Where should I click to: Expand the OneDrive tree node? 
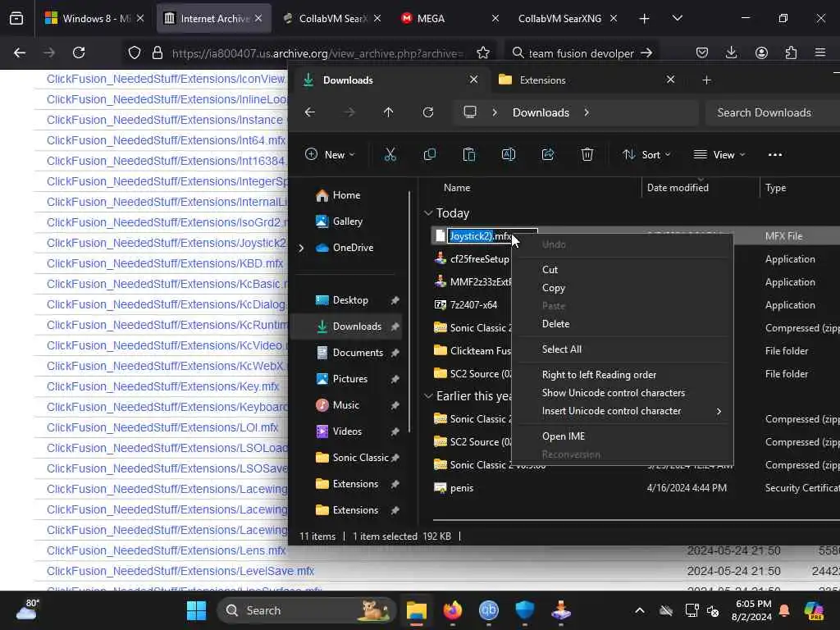pos(301,248)
